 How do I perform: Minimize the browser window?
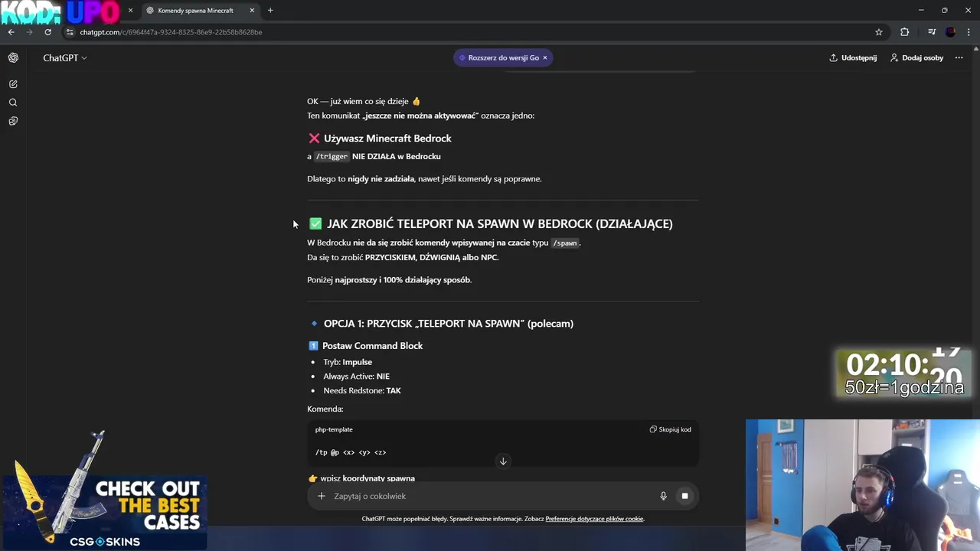tap(921, 11)
